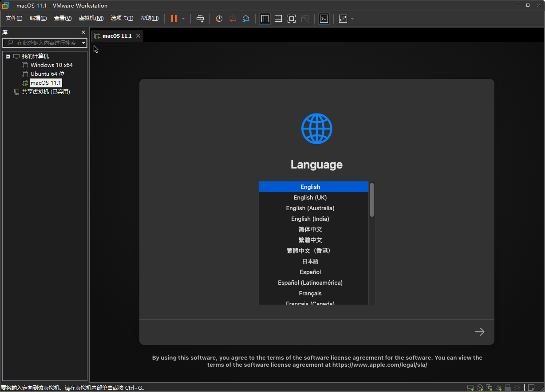Choose 简体中文 language
This screenshot has height=392, width=545.
[x=313, y=229]
